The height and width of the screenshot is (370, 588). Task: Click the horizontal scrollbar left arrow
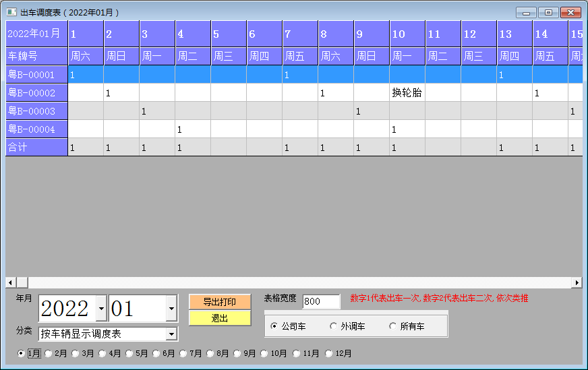point(10,282)
